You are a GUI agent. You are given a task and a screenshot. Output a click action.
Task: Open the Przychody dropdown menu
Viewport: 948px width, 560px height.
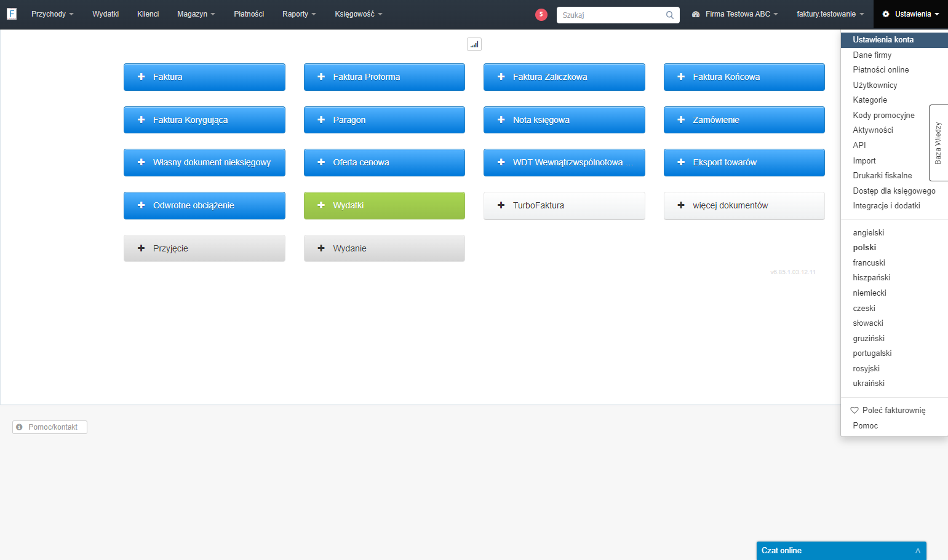[x=52, y=14]
